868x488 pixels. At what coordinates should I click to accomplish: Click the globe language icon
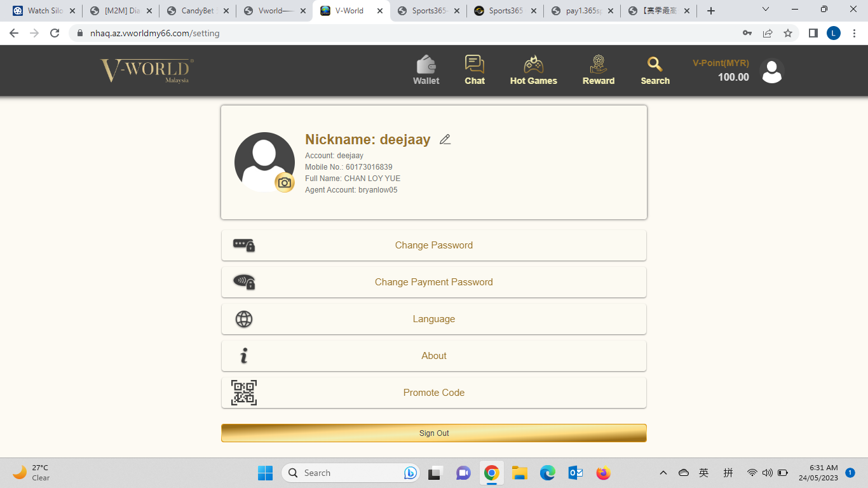244,319
